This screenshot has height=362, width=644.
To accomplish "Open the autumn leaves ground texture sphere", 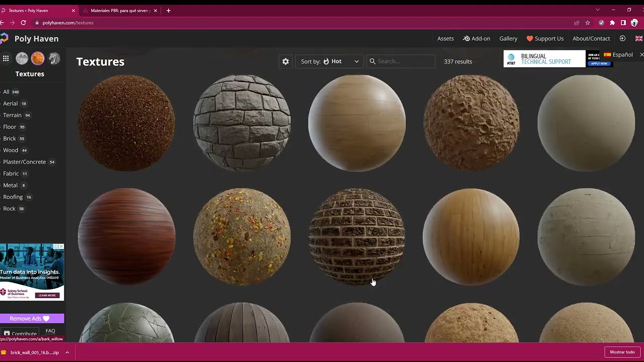I will coord(242,237).
